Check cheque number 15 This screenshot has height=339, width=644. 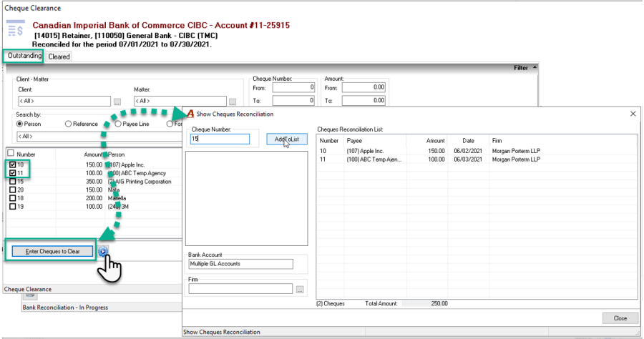13,182
